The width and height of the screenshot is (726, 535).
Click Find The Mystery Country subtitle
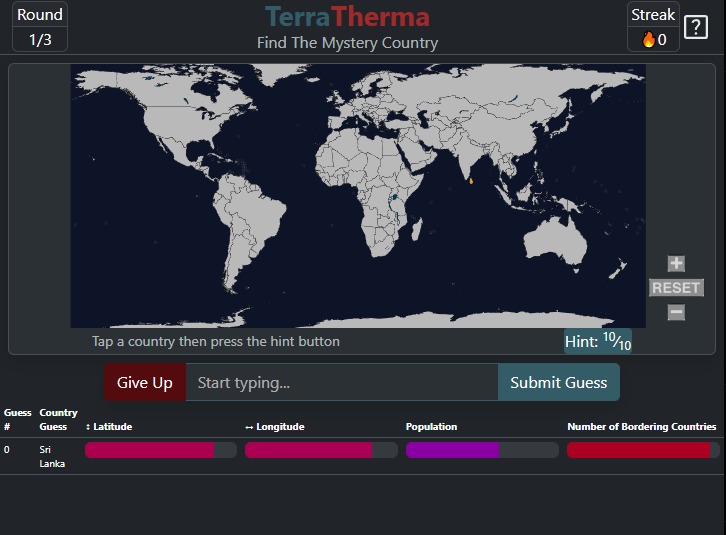tap(347, 43)
